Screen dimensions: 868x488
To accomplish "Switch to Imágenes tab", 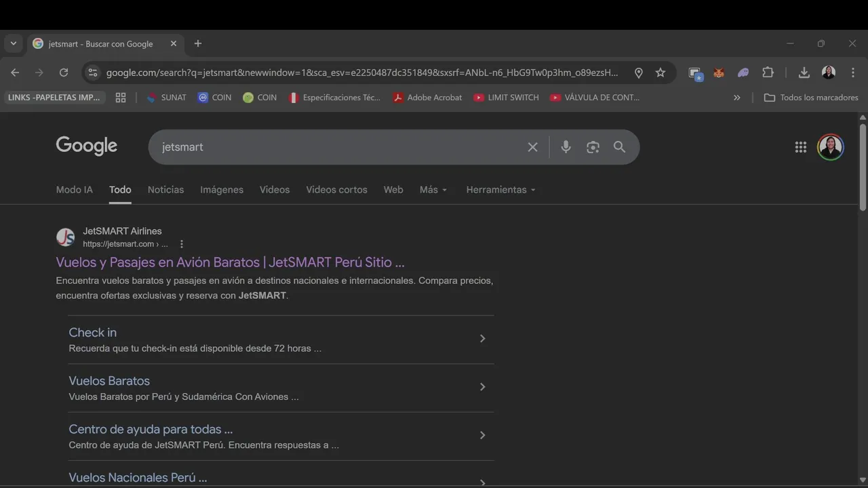I will click(x=222, y=190).
